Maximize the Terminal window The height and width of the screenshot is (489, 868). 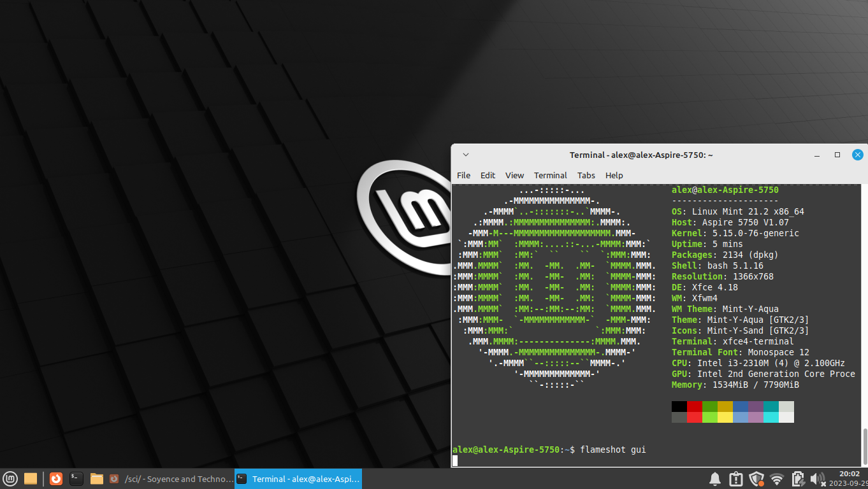click(837, 155)
